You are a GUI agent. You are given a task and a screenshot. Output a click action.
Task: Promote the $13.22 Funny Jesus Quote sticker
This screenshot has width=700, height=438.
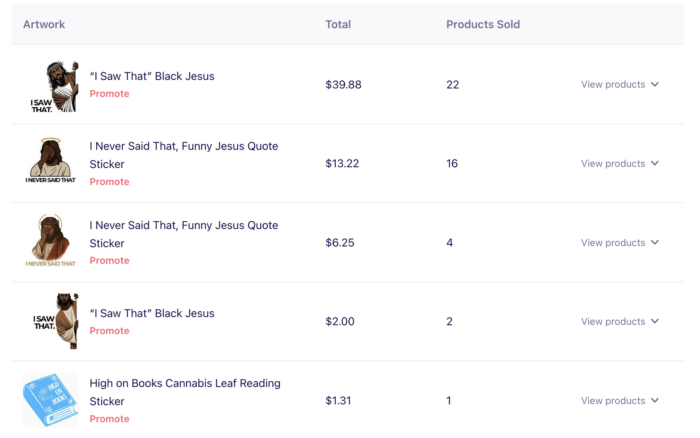[109, 182]
